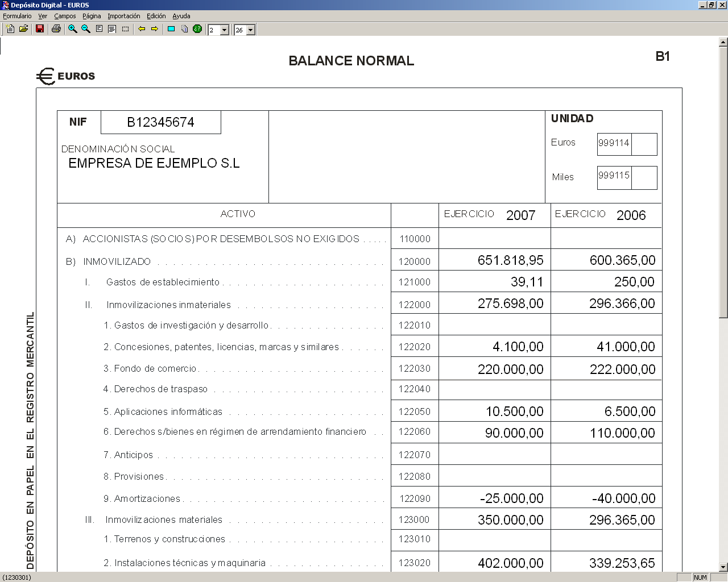Select the Fondo de comercio 2007 value cell

point(495,369)
